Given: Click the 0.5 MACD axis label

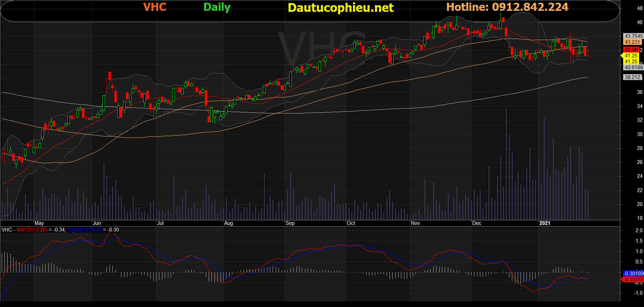Looking at the screenshot, I should tap(639, 262).
